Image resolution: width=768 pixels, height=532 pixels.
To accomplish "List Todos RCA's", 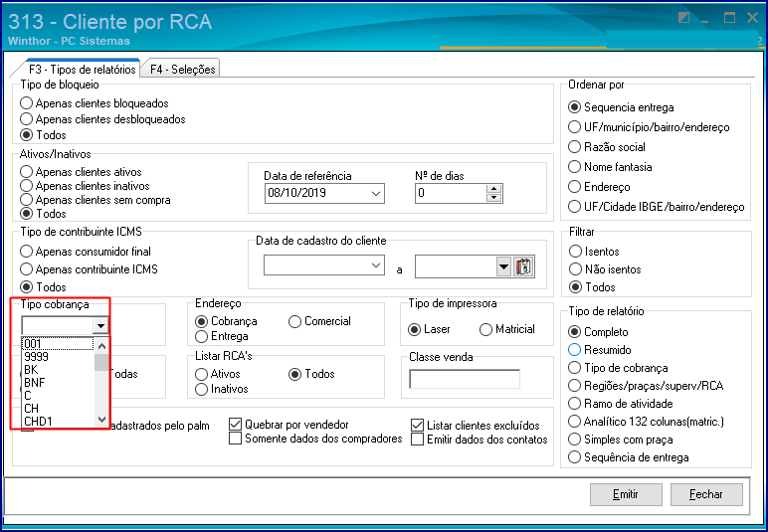I will 311,374.
